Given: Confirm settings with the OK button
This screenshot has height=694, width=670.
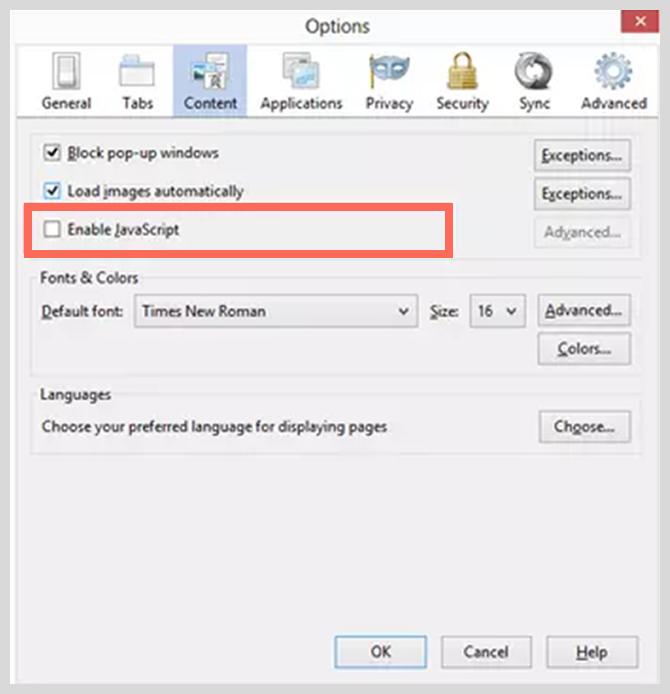Looking at the screenshot, I should click(381, 652).
